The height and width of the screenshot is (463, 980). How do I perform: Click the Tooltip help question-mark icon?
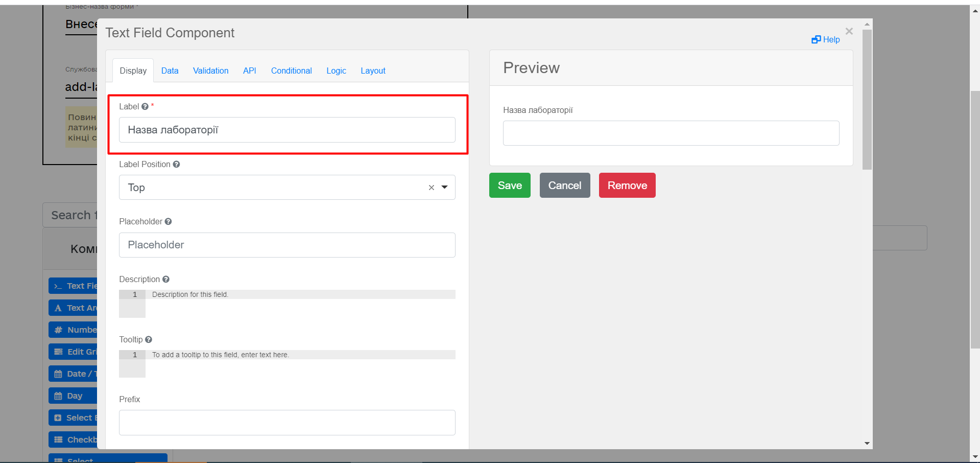[149, 340]
